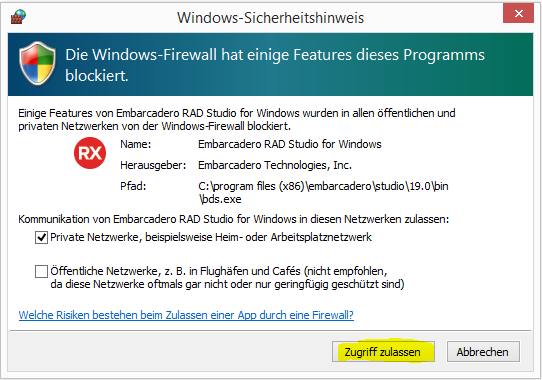This screenshot has width=542, height=380.
Task: Click the Windows-Sicherheitshinweis title text
Action: 271,18
